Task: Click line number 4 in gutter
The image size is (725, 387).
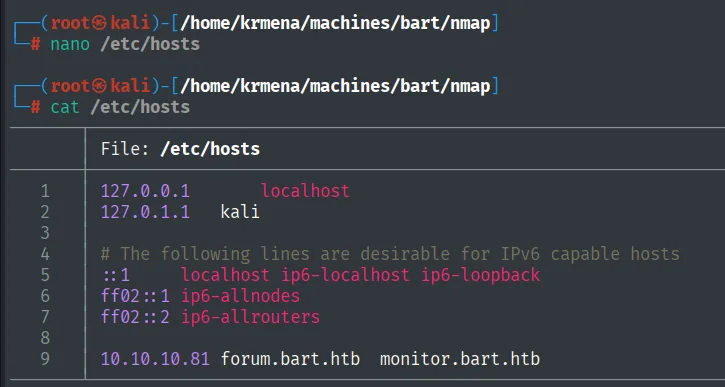Action: [45, 254]
